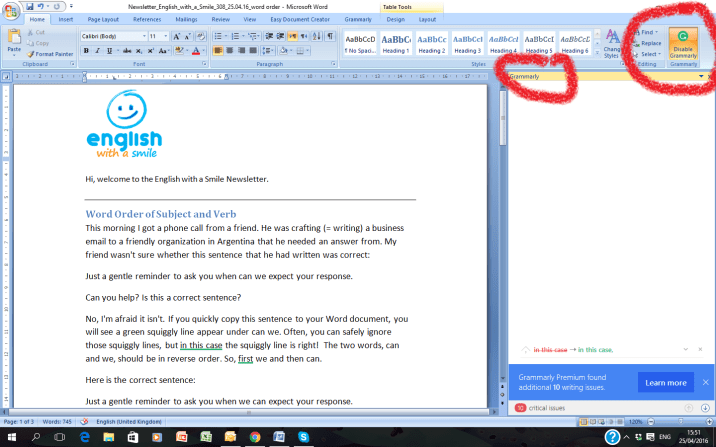The width and height of the screenshot is (716, 447).
Task: Insert a bulleted list
Action: tap(220, 36)
